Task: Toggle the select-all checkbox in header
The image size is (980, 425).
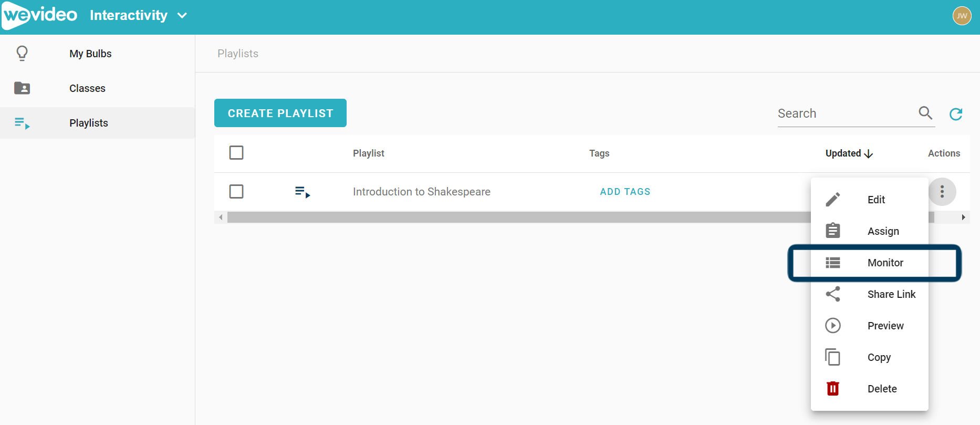Action: click(x=236, y=153)
